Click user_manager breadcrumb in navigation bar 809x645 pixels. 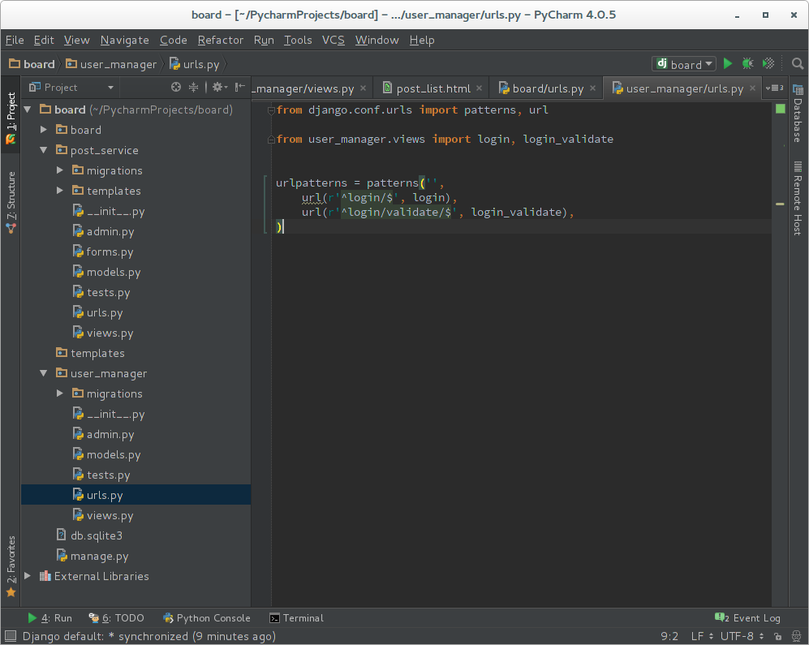[x=111, y=64]
